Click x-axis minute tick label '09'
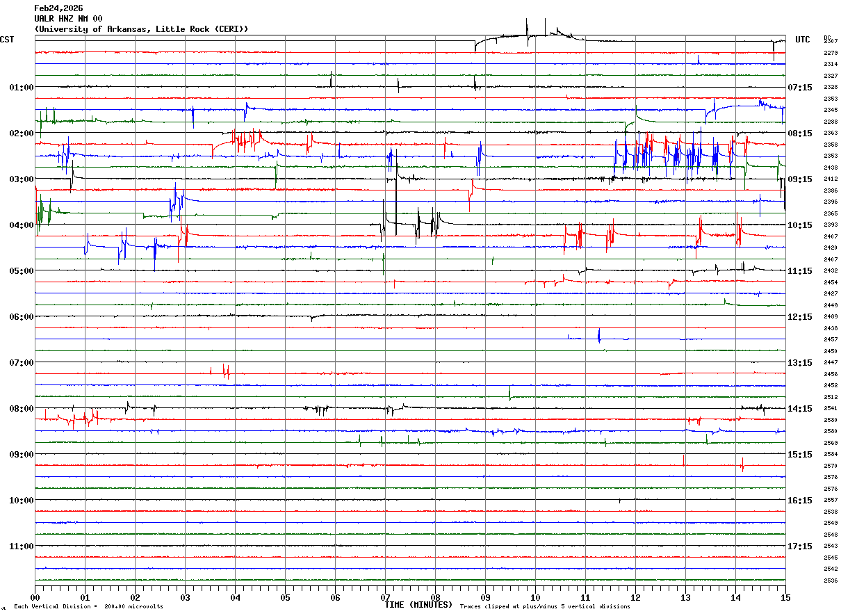This screenshot has height=616, width=841. (485, 597)
